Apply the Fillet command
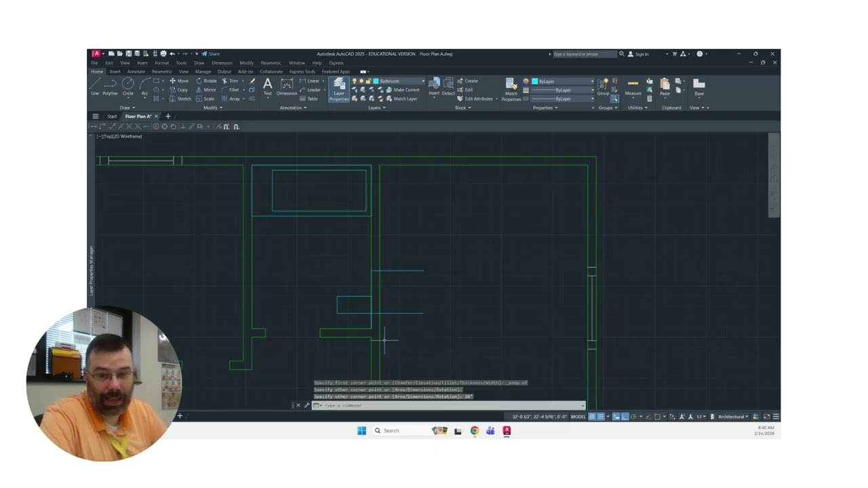The image size is (868, 488). coord(231,89)
